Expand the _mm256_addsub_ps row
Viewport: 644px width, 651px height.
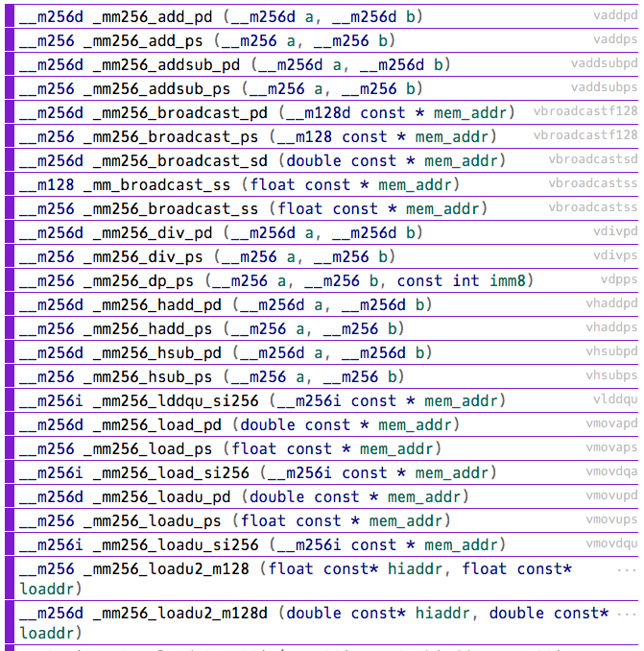(322, 89)
